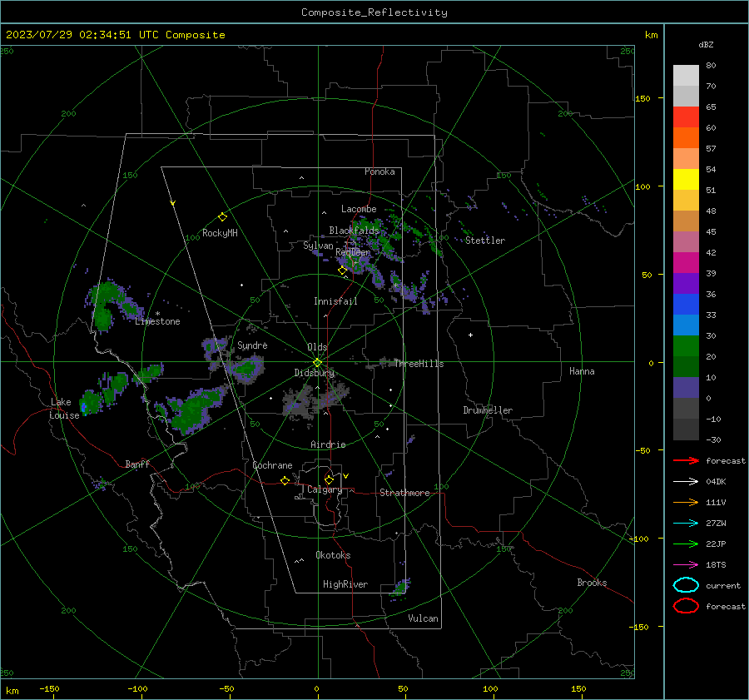The height and width of the screenshot is (700, 749).
Task: Click the Sundre label
Action: (x=252, y=345)
